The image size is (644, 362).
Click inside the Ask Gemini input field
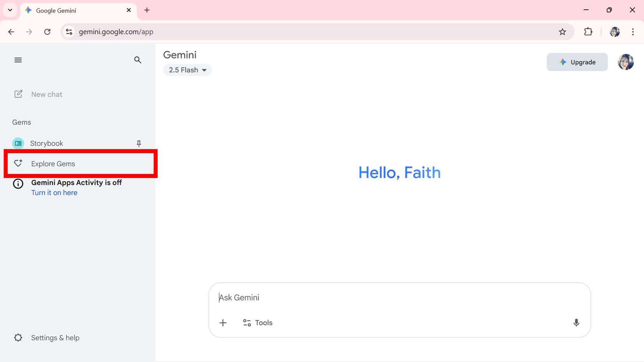pos(351,297)
